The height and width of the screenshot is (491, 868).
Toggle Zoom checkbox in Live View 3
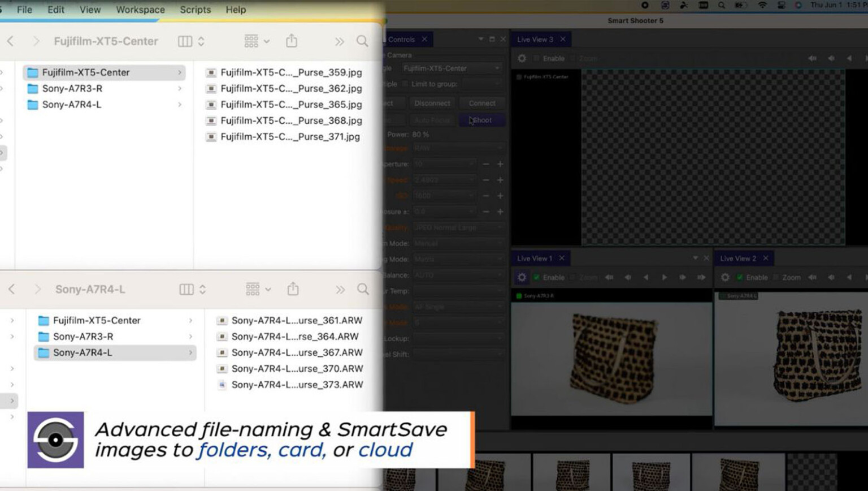point(572,58)
